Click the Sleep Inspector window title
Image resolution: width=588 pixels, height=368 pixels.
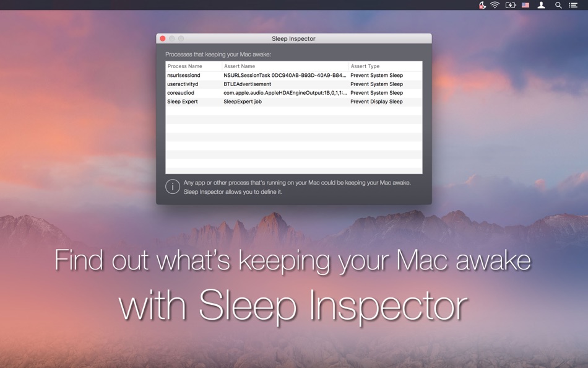[293, 38]
